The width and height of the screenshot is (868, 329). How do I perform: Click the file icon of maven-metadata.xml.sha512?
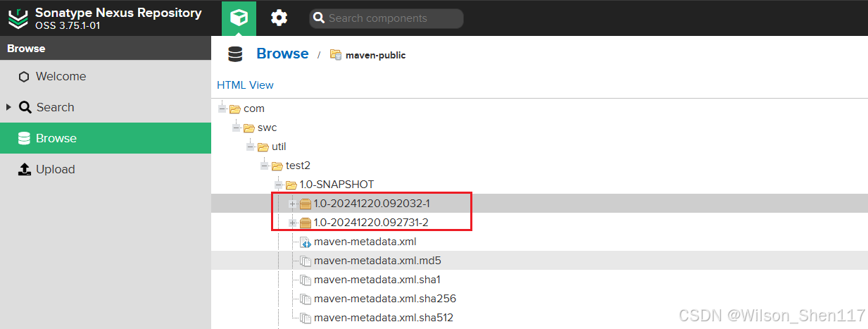(306, 318)
